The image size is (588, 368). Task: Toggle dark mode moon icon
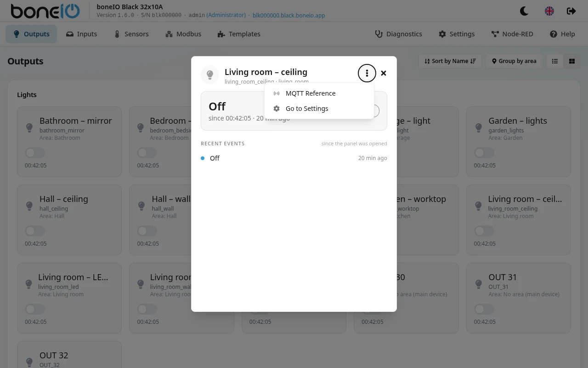[x=524, y=11]
